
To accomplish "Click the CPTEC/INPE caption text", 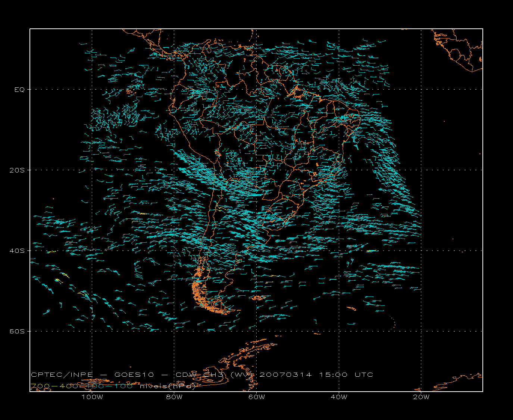I will tap(62, 374).
